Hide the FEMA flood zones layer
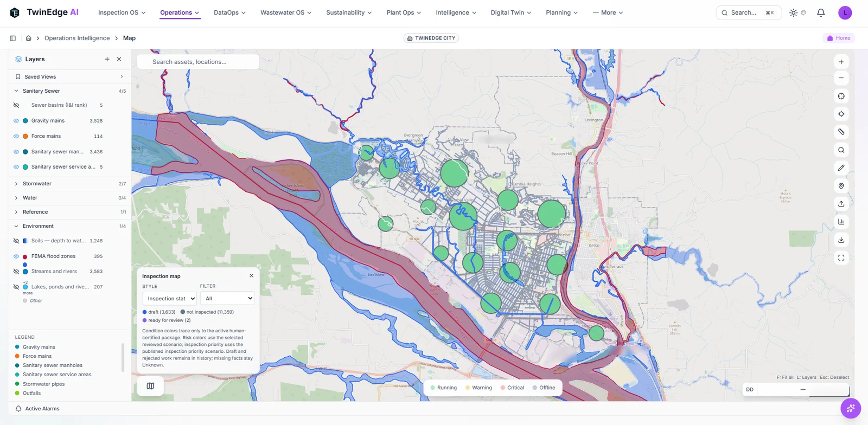This screenshot has height=425, width=868. (x=16, y=256)
